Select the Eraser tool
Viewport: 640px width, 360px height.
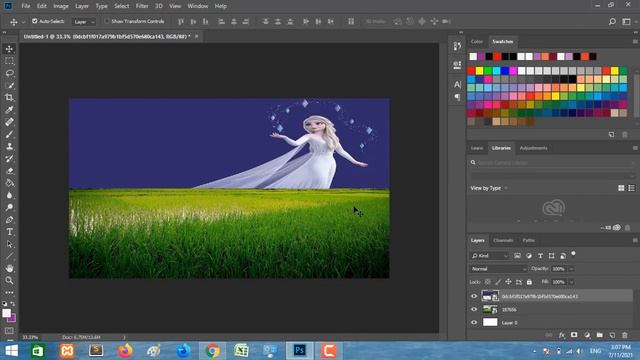tap(9, 171)
